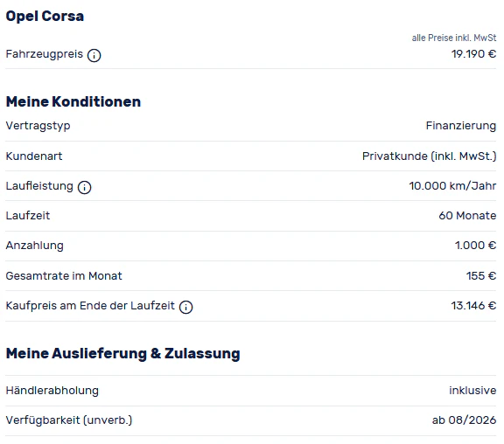Viewport: 504px width, 444px height.
Task: Open the Laufleistung info icon
Action: [85, 187]
